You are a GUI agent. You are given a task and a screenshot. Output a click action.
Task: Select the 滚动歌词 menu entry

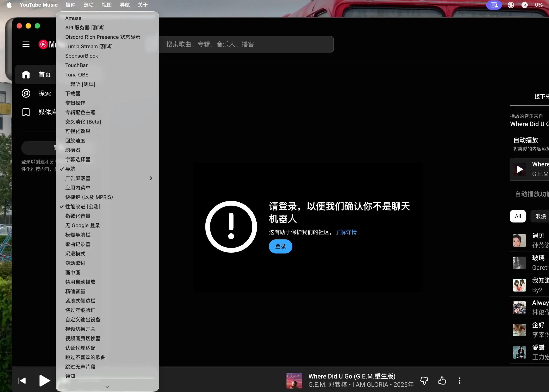pos(107,263)
